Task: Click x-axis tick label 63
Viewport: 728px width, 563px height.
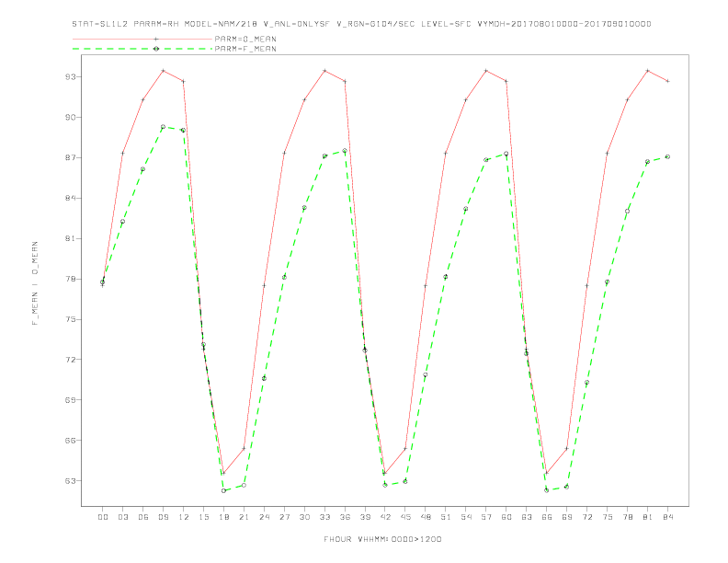Action: [527, 517]
